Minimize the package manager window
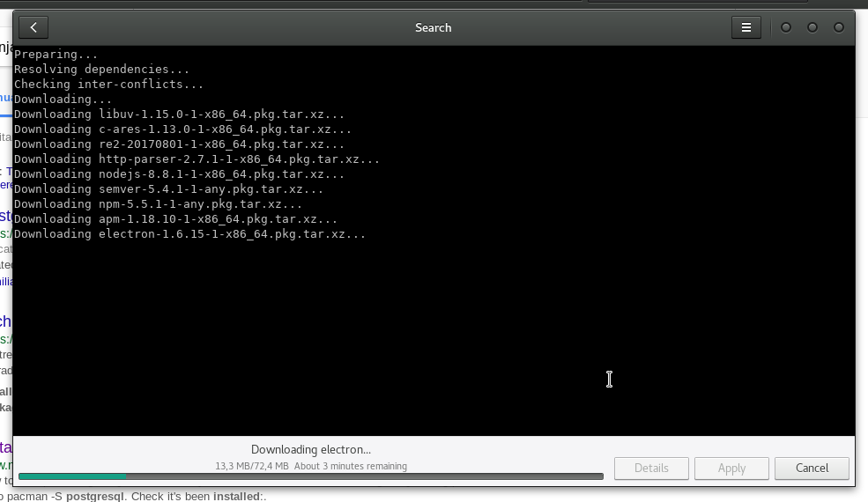This screenshot has height=502, width=868. pos(786,27)
